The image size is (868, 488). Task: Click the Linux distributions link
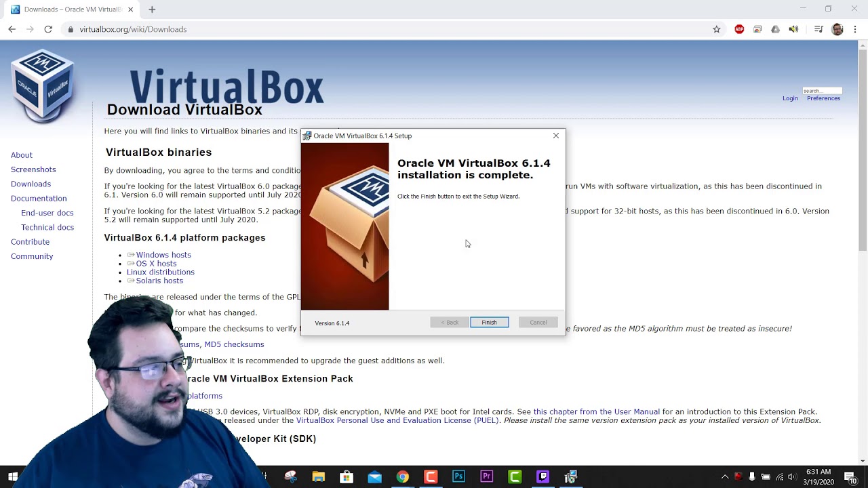[161, 272]
